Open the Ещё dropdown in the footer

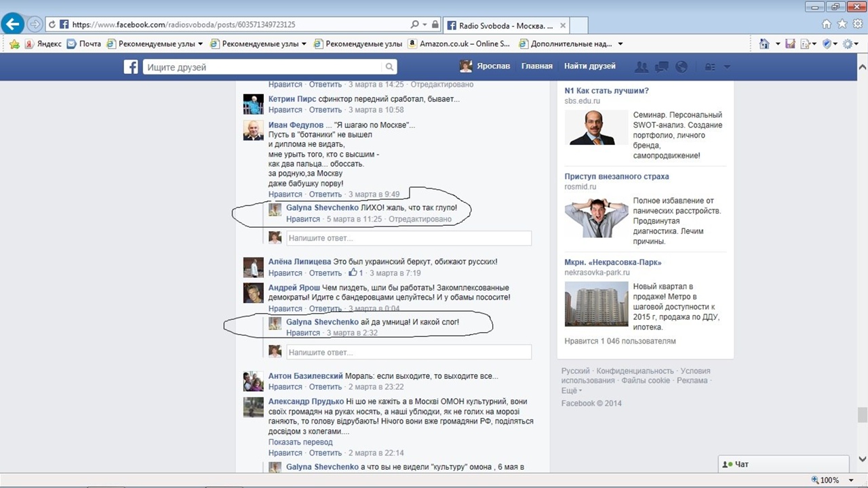(570, 391)
